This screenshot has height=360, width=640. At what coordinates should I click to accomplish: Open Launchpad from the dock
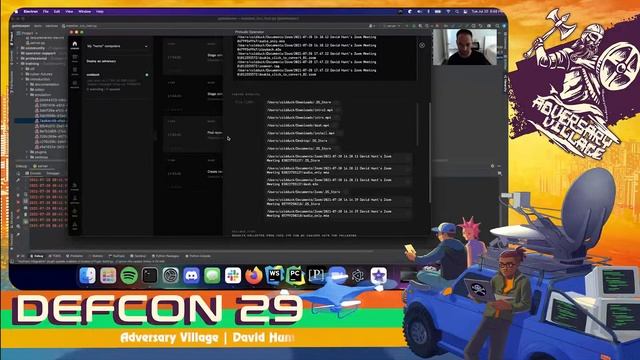108,276
